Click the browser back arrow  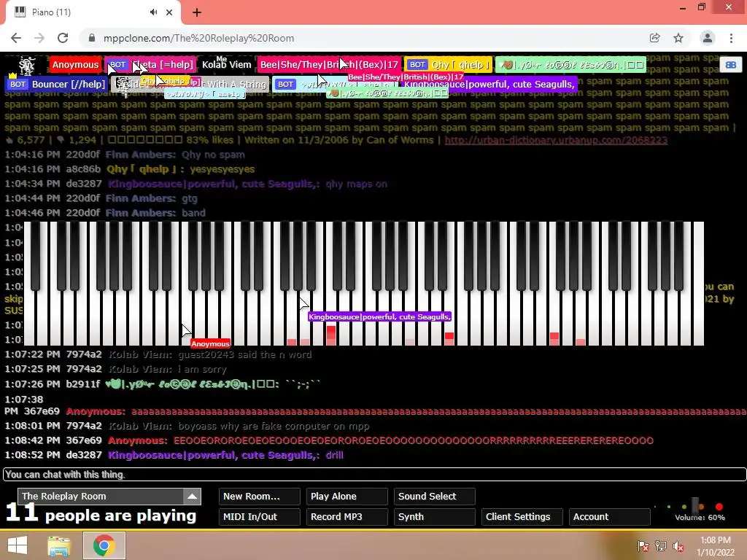click(16, 38)
